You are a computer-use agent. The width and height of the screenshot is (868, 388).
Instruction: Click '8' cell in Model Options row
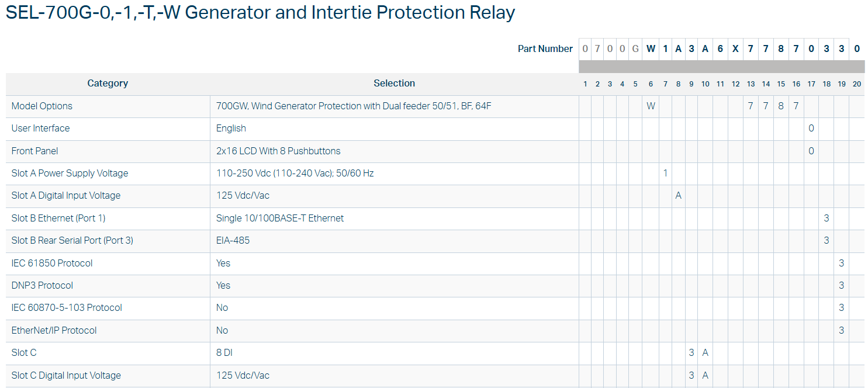click(781, 106)
